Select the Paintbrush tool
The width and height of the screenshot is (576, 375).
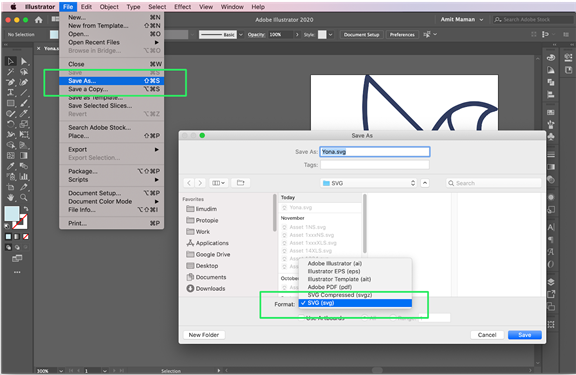point(24,103)
